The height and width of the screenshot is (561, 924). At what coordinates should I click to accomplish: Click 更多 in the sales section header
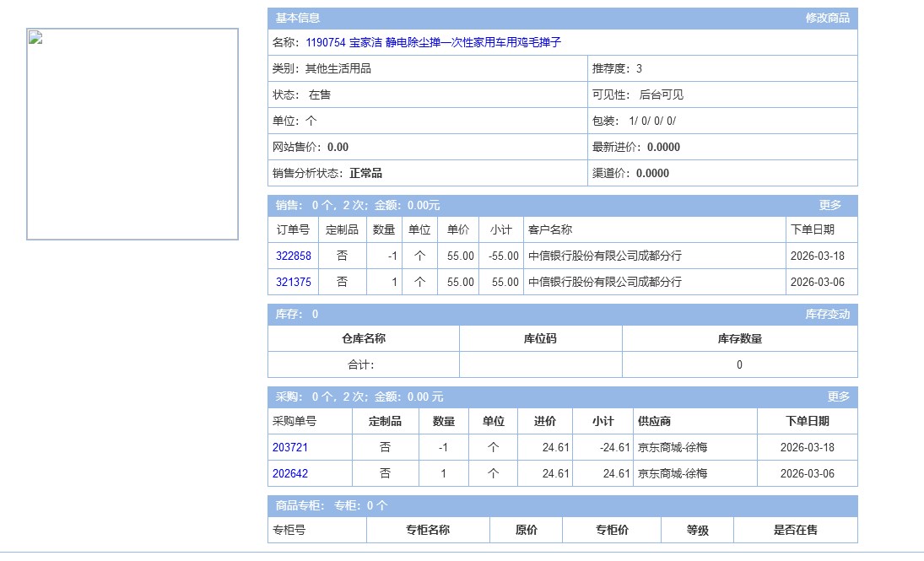pyautogui.click(x=829, y=205)
